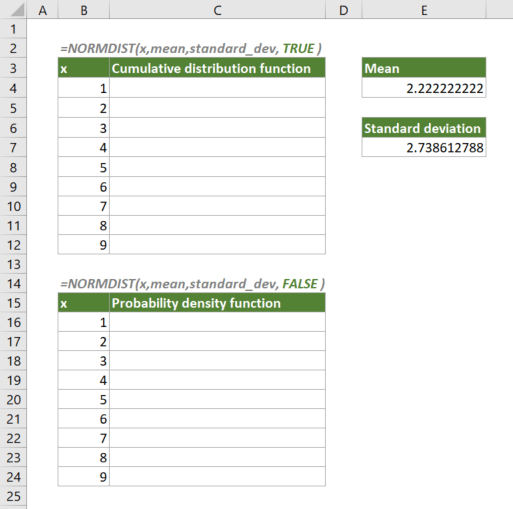Click the NORMDIST TRUE formula text in row 2
Image resolution: width=513 pixels, height=509 pixels.
pyautogui.click(x=191, y=49)
